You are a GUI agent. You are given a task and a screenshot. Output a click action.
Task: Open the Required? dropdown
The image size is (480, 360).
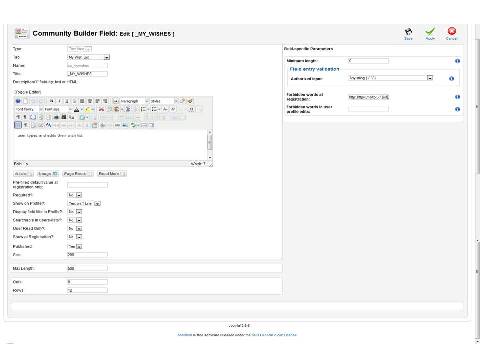(x=75, y=195)
